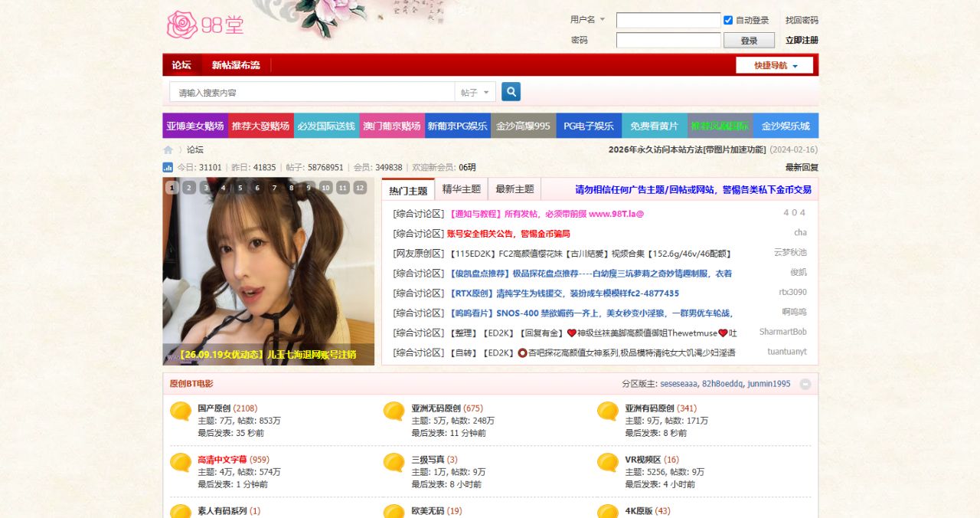This screenshot has width=980, height=518.
Task: Click the author name 俊凯
Action: point(799,272)
